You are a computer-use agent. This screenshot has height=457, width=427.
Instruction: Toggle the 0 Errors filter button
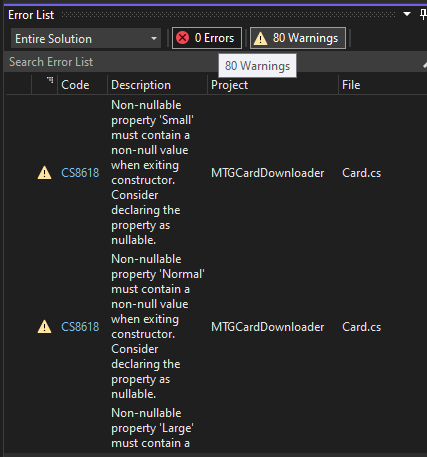pyautogui.click(x=207, y=38)
